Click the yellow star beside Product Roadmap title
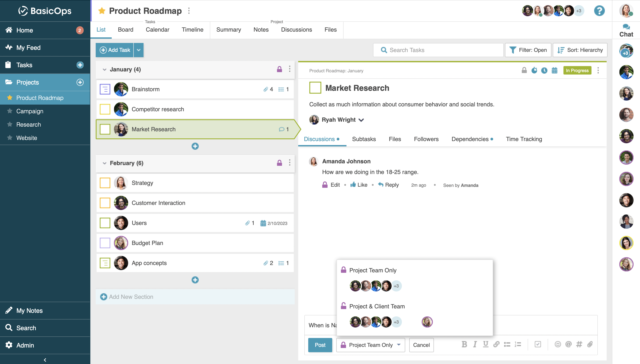This screenshot has width=640, height=364. click(101, 11)
